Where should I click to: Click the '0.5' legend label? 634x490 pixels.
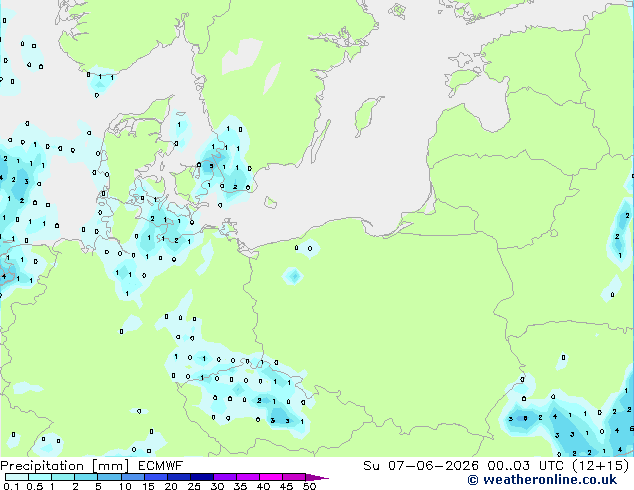(35, 486)
